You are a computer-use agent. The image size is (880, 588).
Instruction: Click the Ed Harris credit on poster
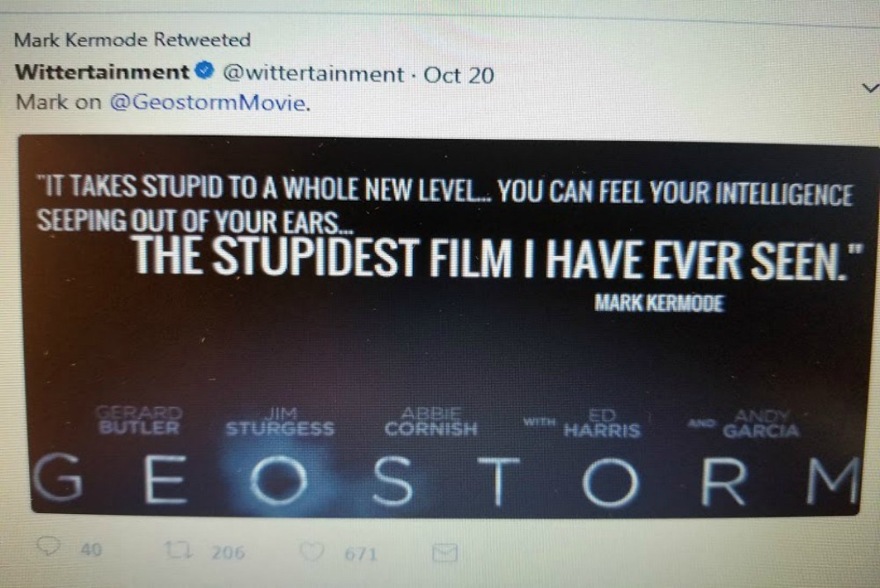point(602,423)
